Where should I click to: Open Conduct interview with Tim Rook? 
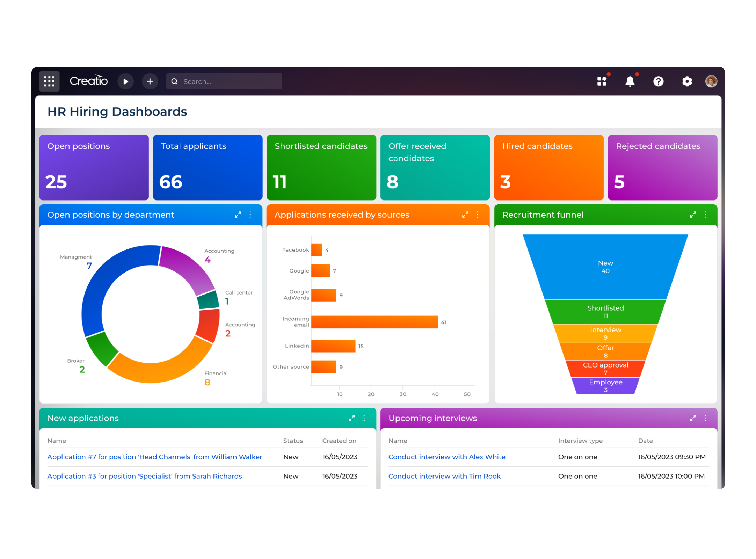click(444, 476)
